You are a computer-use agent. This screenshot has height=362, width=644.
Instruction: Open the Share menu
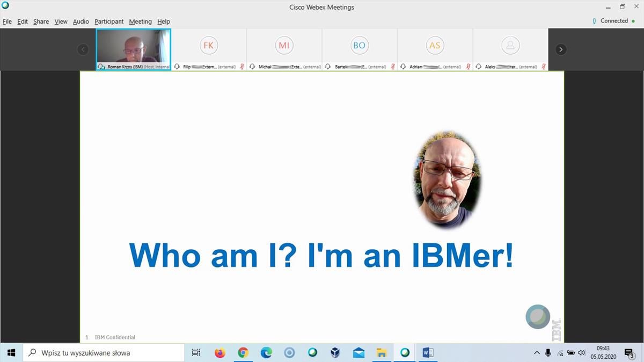tap(41, 21)
